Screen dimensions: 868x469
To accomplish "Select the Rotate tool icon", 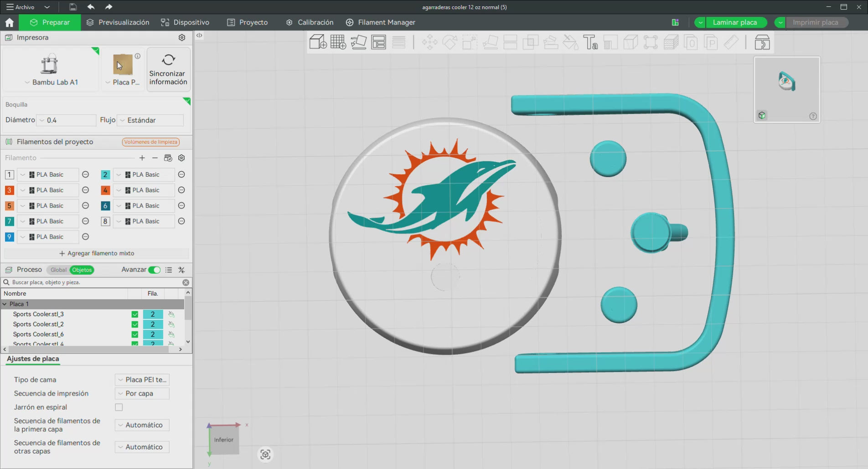I will (x=449, y=42).
